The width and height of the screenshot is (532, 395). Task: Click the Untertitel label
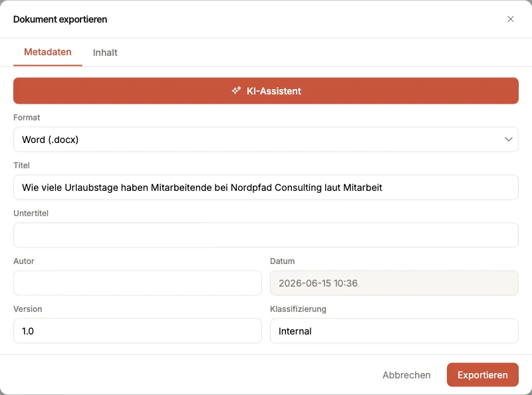[31, 213]
